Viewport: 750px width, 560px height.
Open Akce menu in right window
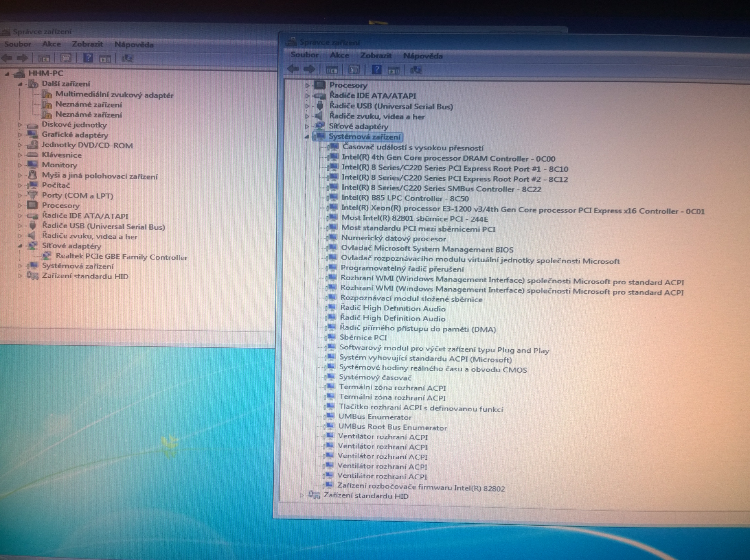pos(339,55)
